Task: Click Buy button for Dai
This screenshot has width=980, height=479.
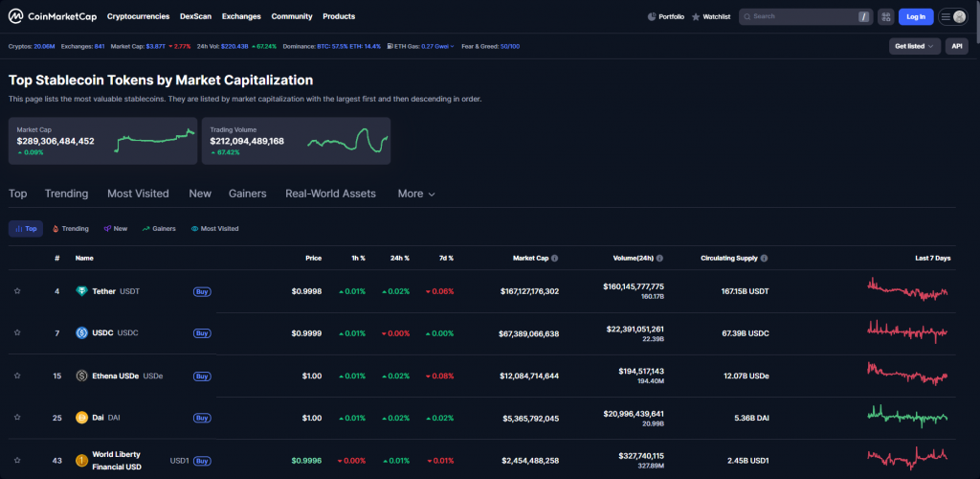Action: (202, 418)
